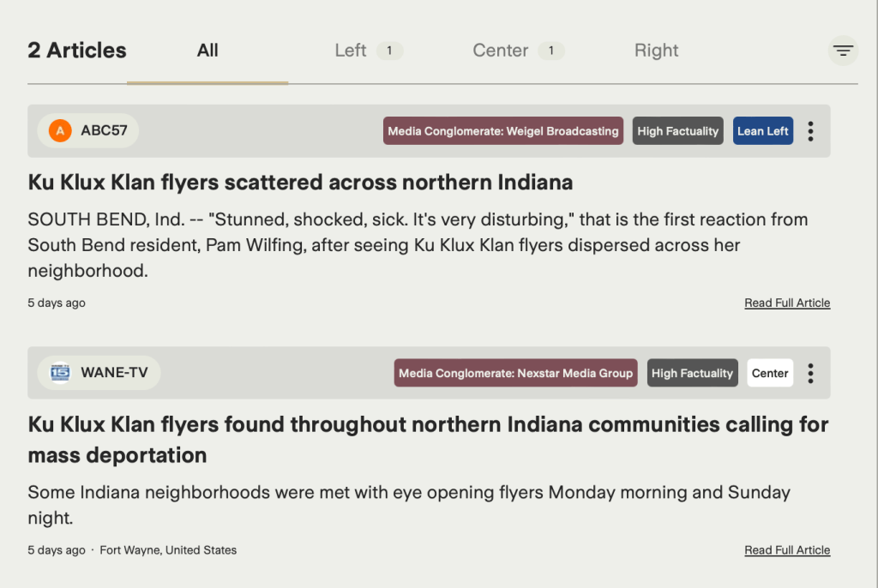Click the white Center bias badge

click(769, 373)
